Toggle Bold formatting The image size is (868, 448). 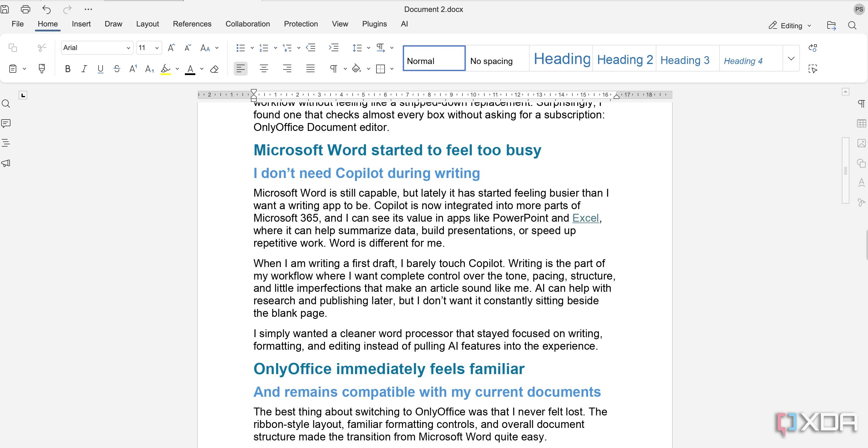click(x=68, y=69)
